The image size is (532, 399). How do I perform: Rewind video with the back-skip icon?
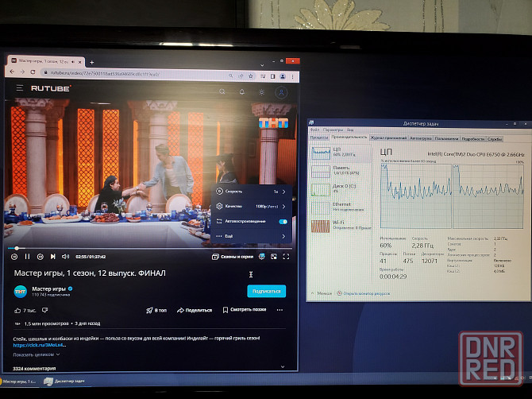pos(14,257)
